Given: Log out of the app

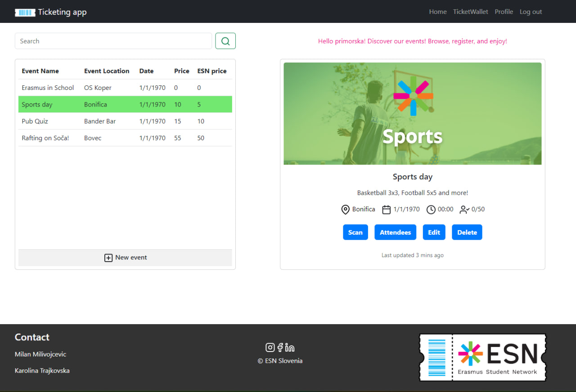Looking at the screenshot, I should pyautogui.click(x=531, y=12).
